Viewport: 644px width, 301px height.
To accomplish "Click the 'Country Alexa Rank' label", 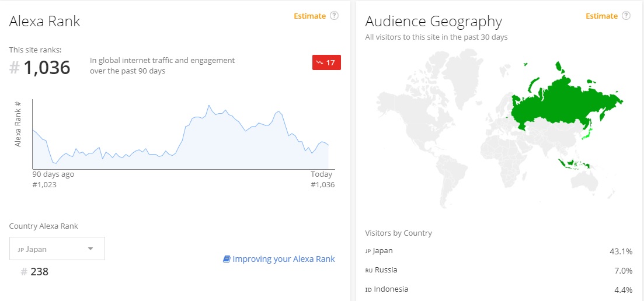I will (44, 226).
